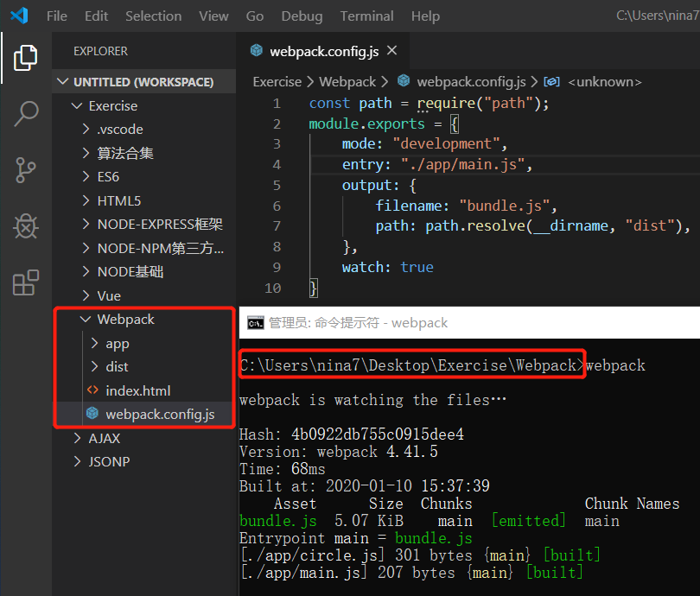This screenshot has height=596, width=700.
Task: Click the Exercise breadcrumb
Action: click(x=277, y=82)
